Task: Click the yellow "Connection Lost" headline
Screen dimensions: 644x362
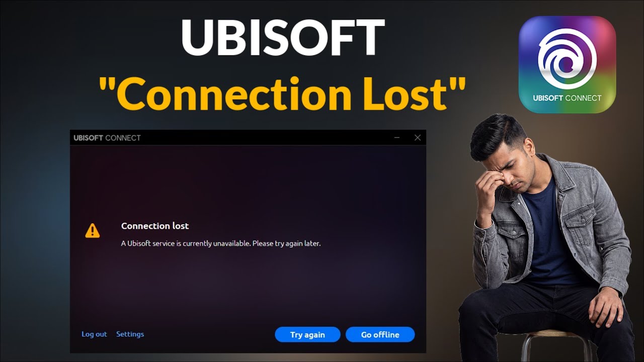Action: [282, 94]
